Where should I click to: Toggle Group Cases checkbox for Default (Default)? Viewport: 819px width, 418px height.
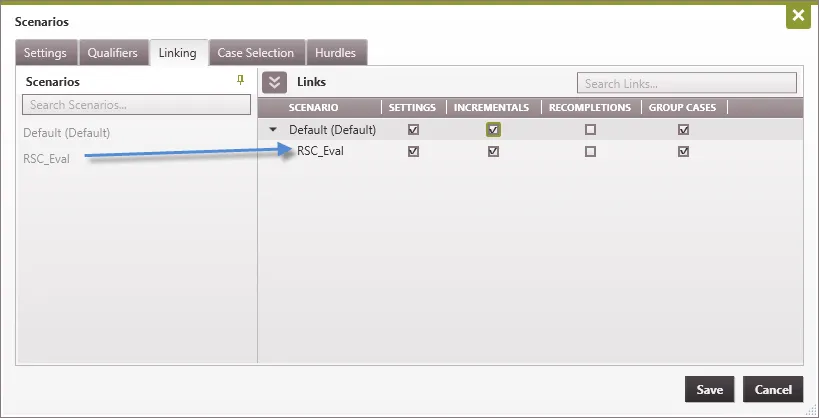tap(684, 130)
